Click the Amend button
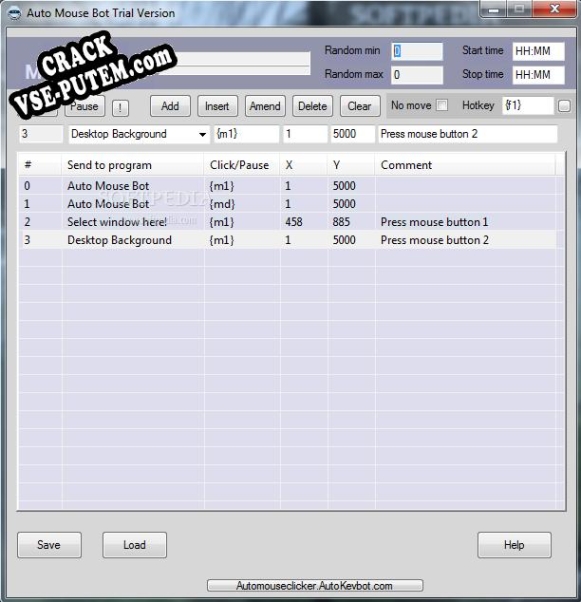 (265, 106)
